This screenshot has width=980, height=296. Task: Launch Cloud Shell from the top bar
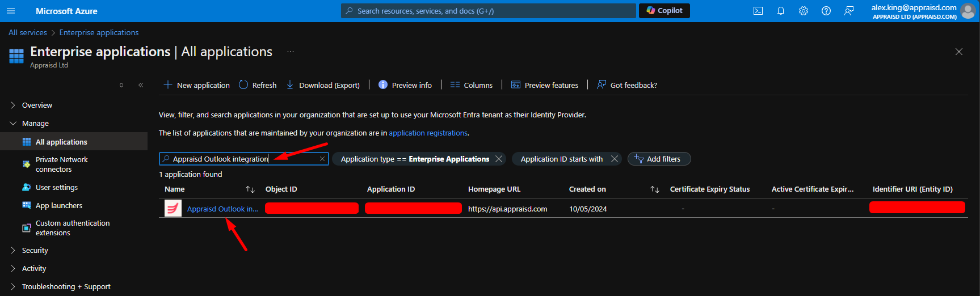point(758,11)
